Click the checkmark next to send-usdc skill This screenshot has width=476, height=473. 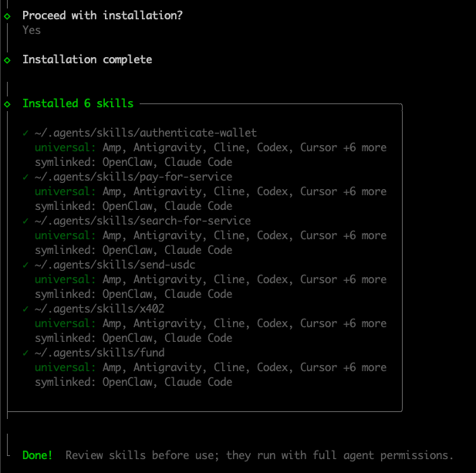point(25,265)
